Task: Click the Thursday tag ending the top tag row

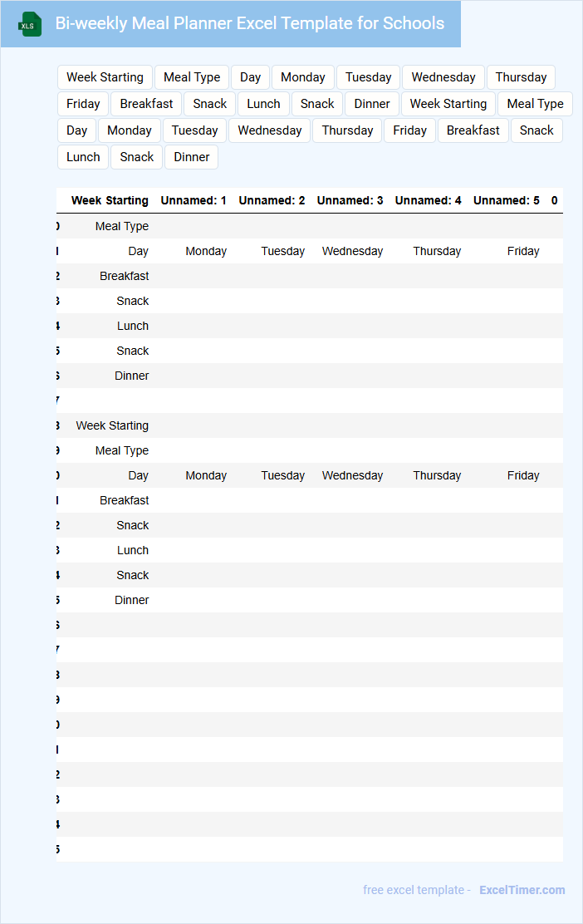Action: click(x=522, y=77)
